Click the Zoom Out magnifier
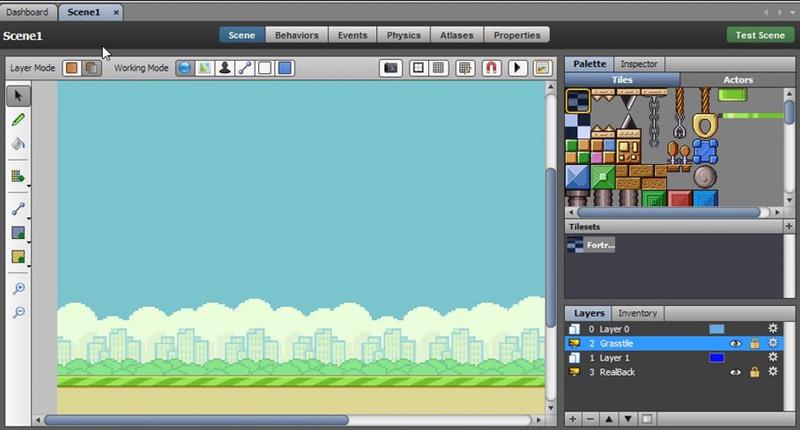 coord(18,312)
